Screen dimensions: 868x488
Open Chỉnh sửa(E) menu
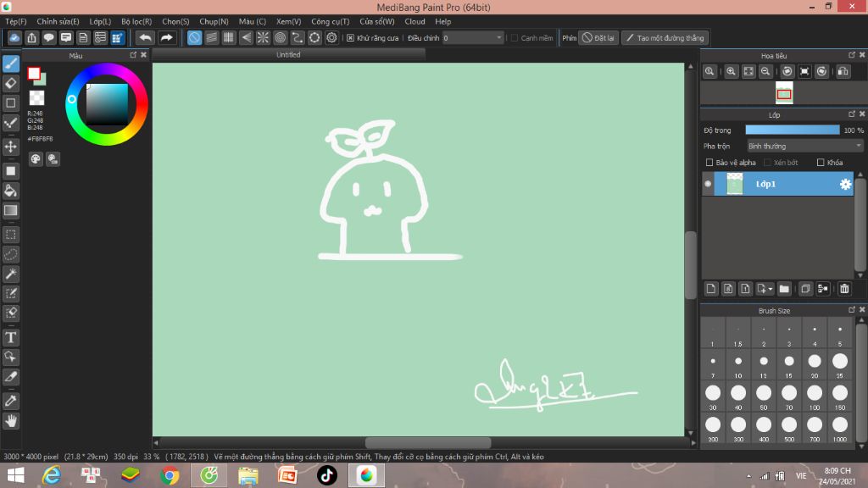pyautogui.click(x=58, y=21)
